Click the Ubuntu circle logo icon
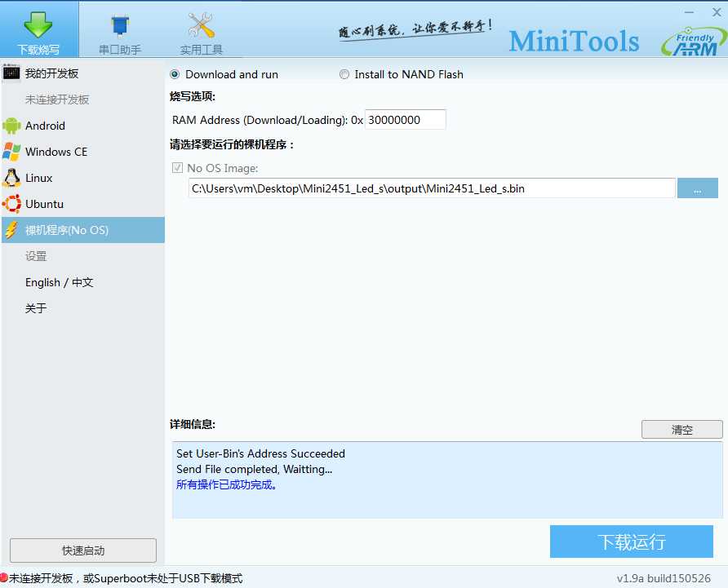This screenshot has width=728, height=588. tap(11, 204)
